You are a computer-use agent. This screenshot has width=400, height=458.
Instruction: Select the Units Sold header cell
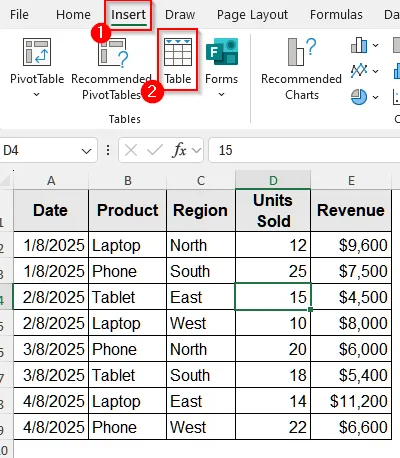click(273, 210)
